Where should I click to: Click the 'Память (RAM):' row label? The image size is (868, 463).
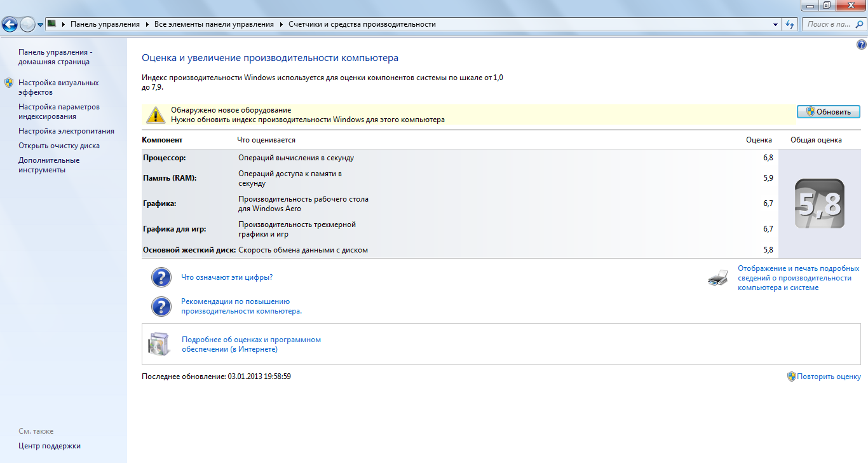170,178
